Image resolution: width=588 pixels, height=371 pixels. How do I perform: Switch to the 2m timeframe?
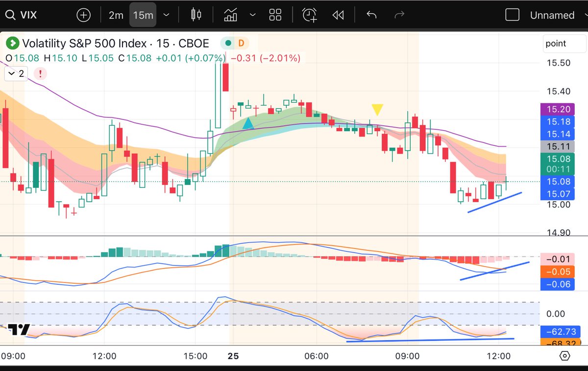(116, 15)
